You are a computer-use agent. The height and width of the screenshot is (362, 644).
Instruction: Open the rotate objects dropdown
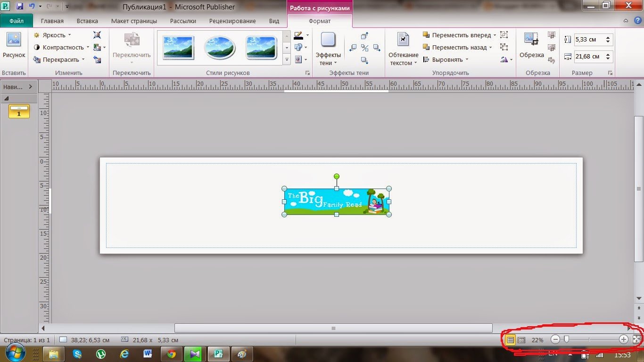506,60
